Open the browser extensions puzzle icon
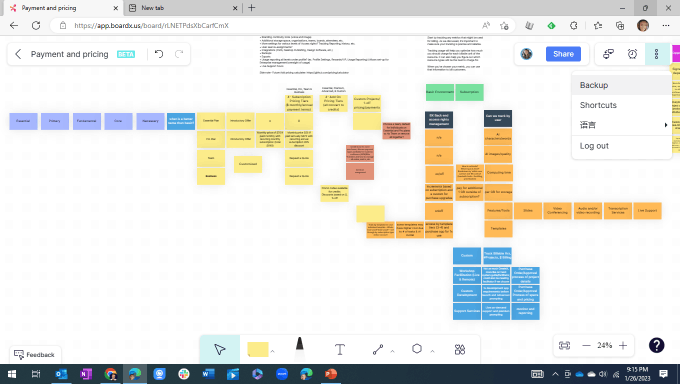 click(574, 26)
